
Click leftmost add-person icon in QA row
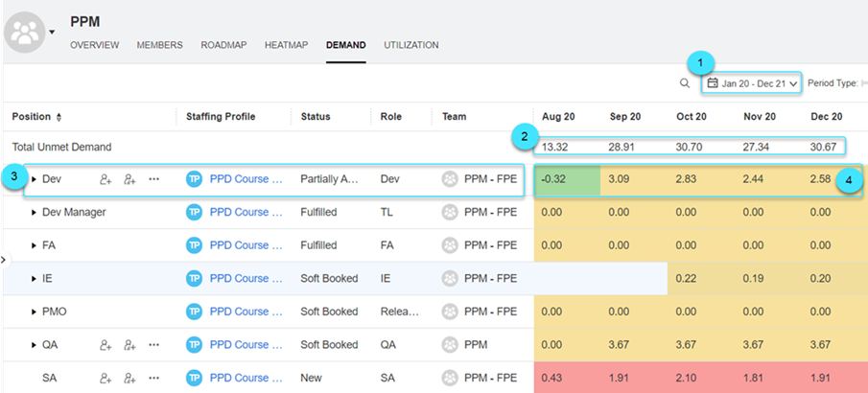point(106,344)
